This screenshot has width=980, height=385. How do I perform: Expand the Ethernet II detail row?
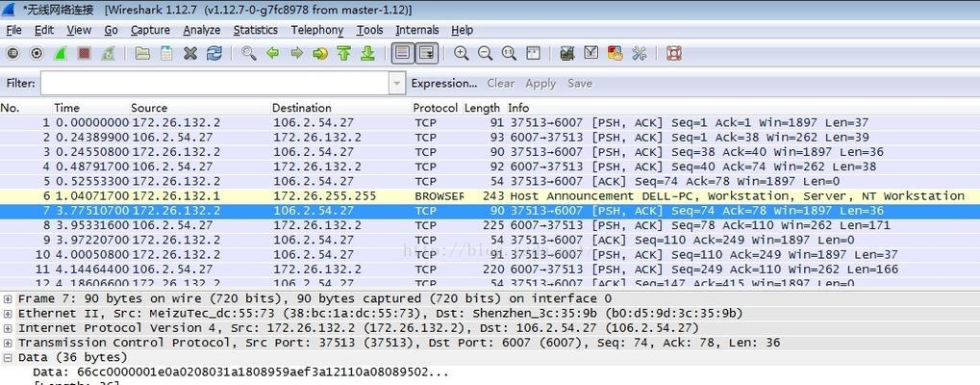[x=8, y=313]
